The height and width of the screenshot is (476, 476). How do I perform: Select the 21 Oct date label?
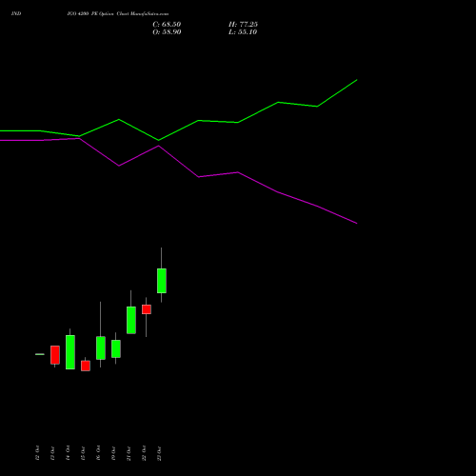129,453
